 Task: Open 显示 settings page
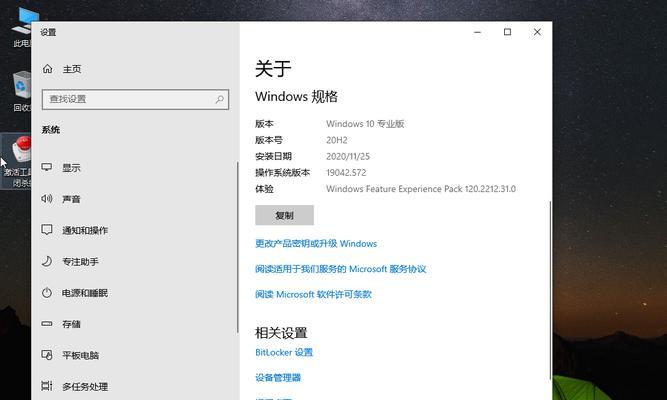pos(71,168)
